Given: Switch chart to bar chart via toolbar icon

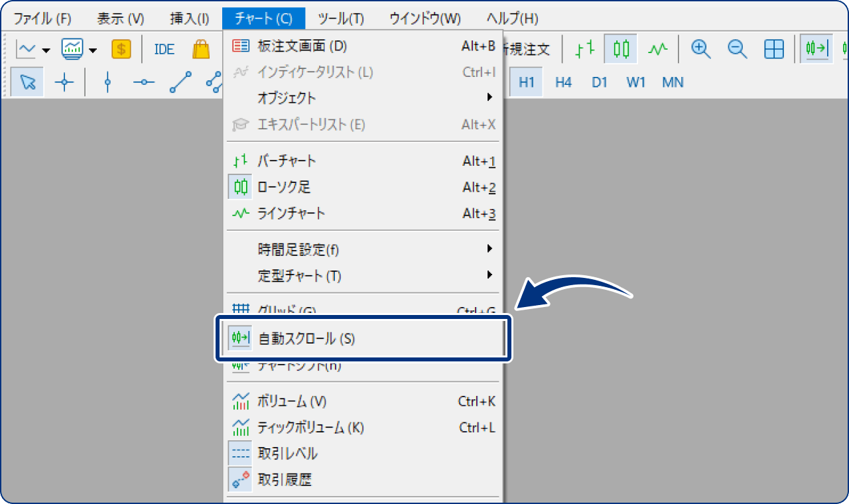Looking at the screenshot, I should tap(583, 48).
